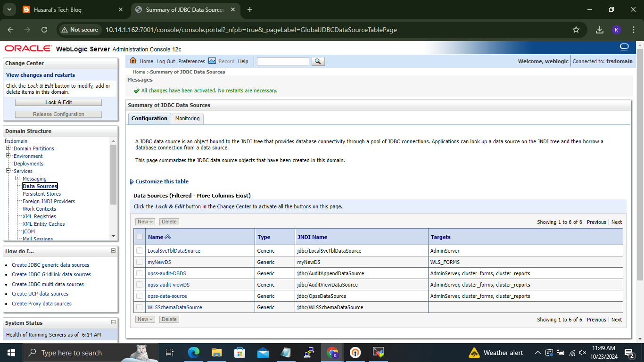Click the Record icon in toolbar
644x362 pixels.
(x=212, y=61)
